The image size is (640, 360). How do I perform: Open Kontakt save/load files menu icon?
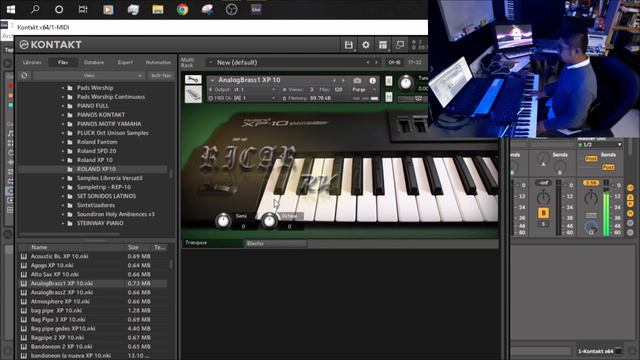349,45
